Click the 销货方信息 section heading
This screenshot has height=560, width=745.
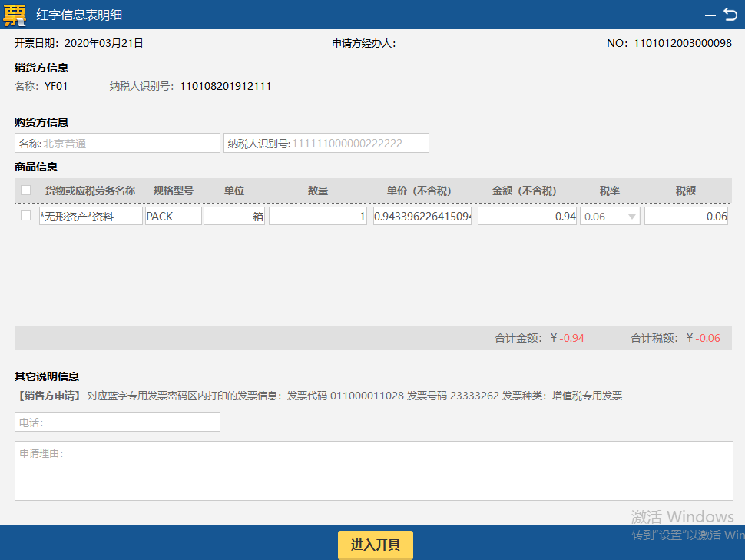coord(41,68)
